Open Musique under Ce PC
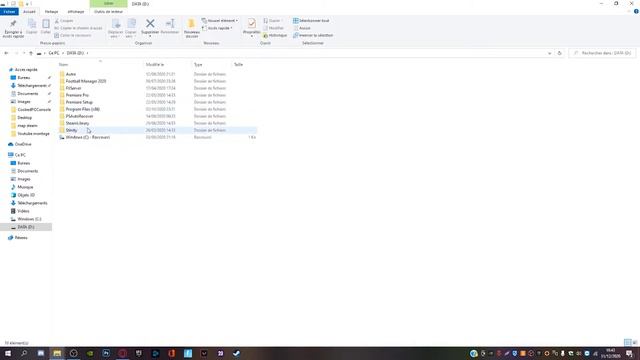The image size is (640, 360). tap(25, 187)
